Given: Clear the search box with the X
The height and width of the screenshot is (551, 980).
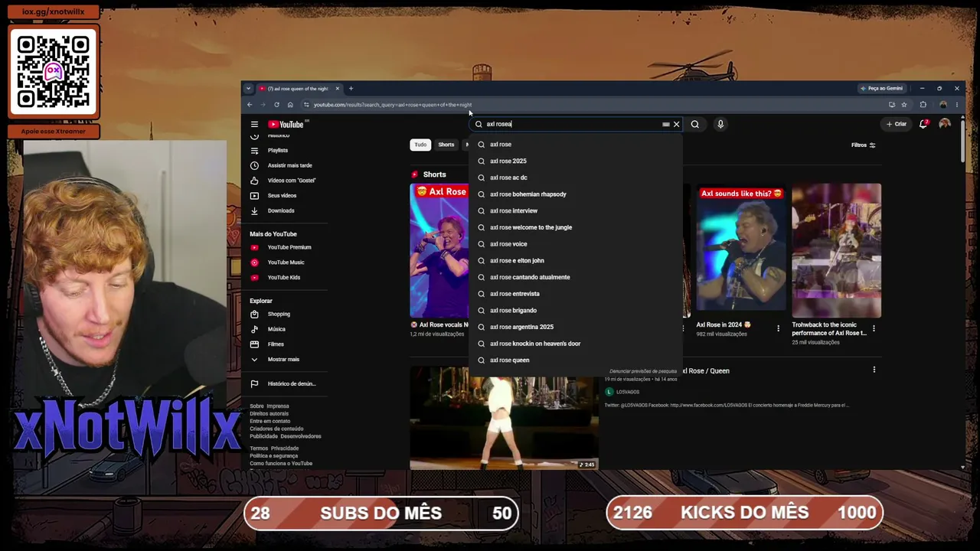Looking at the screenshot, I should point(676,124).
